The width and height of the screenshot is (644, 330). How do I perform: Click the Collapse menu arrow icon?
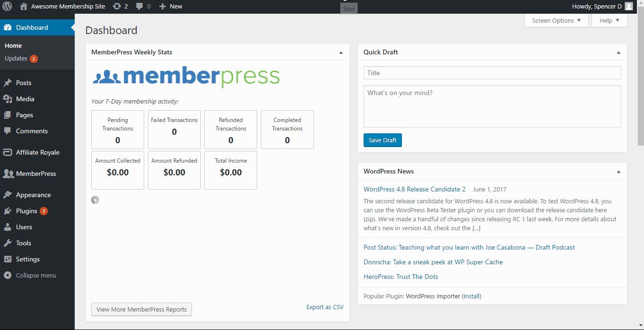point(8,275)
